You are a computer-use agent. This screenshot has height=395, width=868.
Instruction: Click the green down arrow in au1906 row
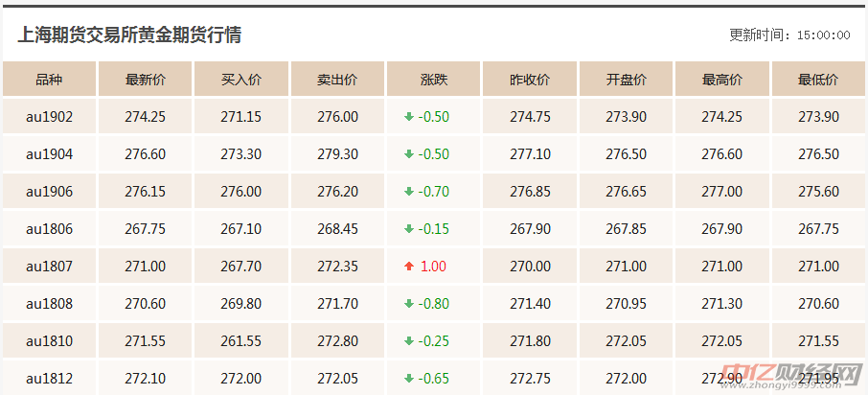tap(409, 192)
